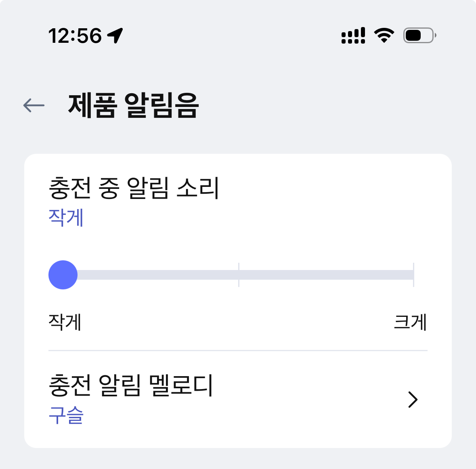Tap the Wi-Fi status icon

[x=384, y=36]
